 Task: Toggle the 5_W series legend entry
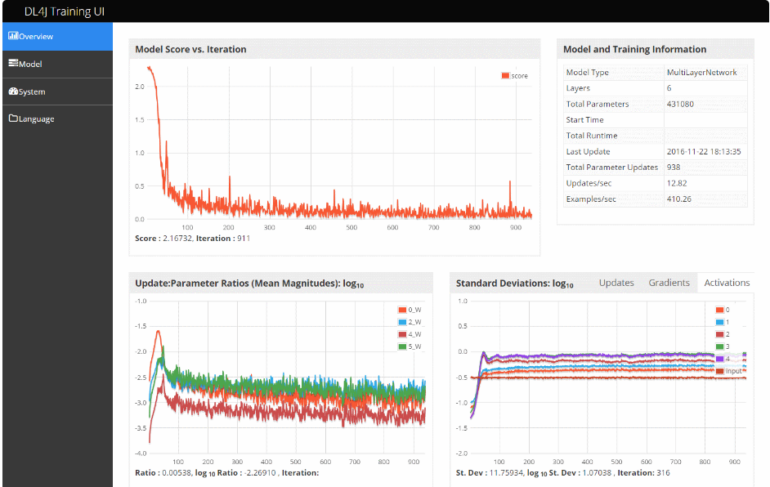click(410, 346)
